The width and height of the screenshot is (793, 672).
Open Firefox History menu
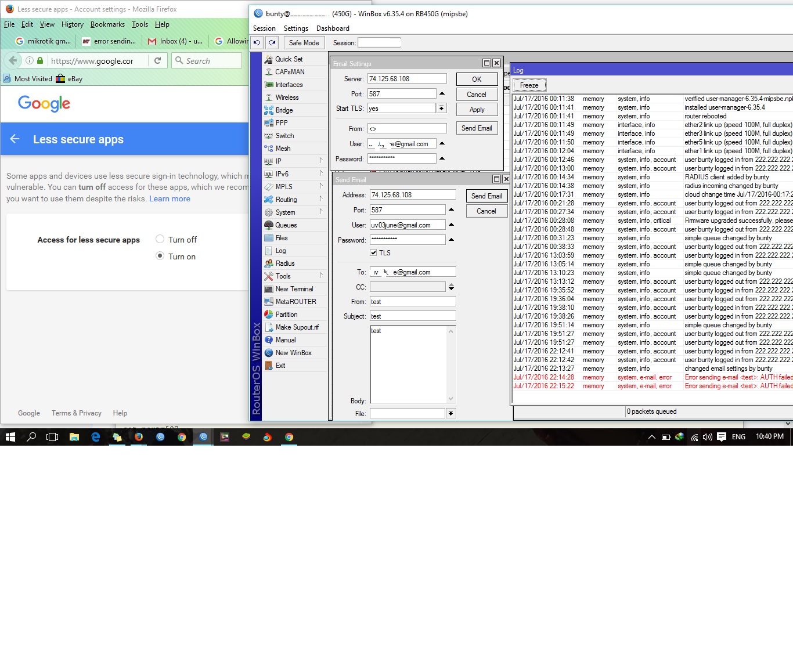[x=73, y=24]
